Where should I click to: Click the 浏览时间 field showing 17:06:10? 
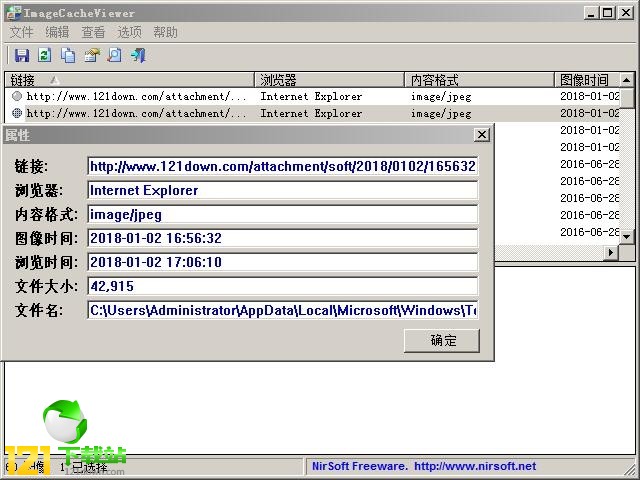click(282, 262)
